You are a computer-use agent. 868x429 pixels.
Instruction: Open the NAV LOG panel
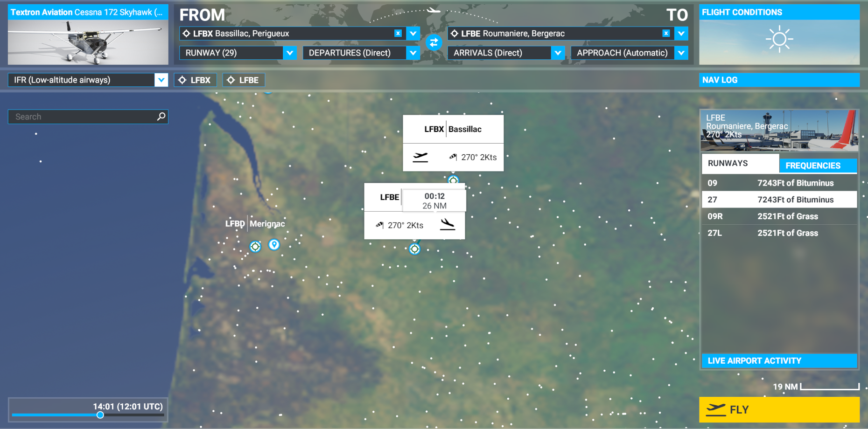pos(779,80)
